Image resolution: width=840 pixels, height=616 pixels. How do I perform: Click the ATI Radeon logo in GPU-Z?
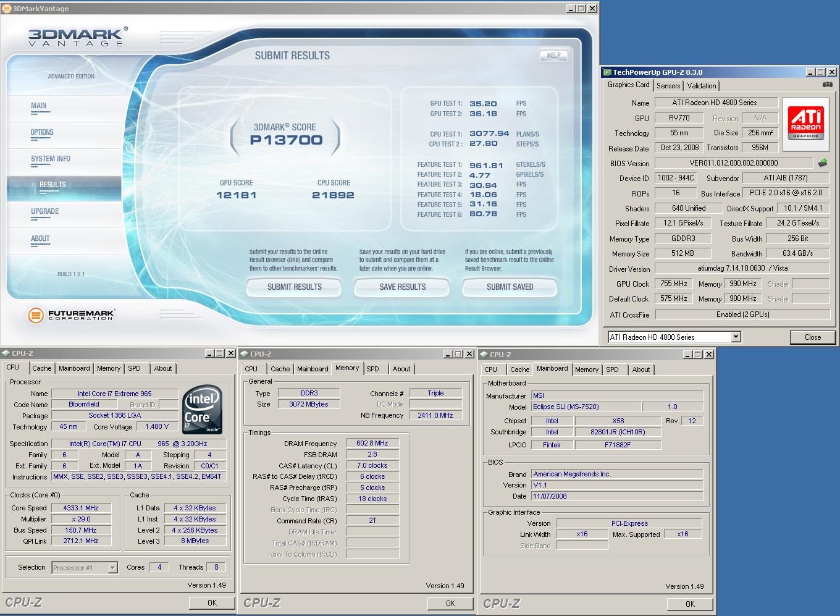805,125
